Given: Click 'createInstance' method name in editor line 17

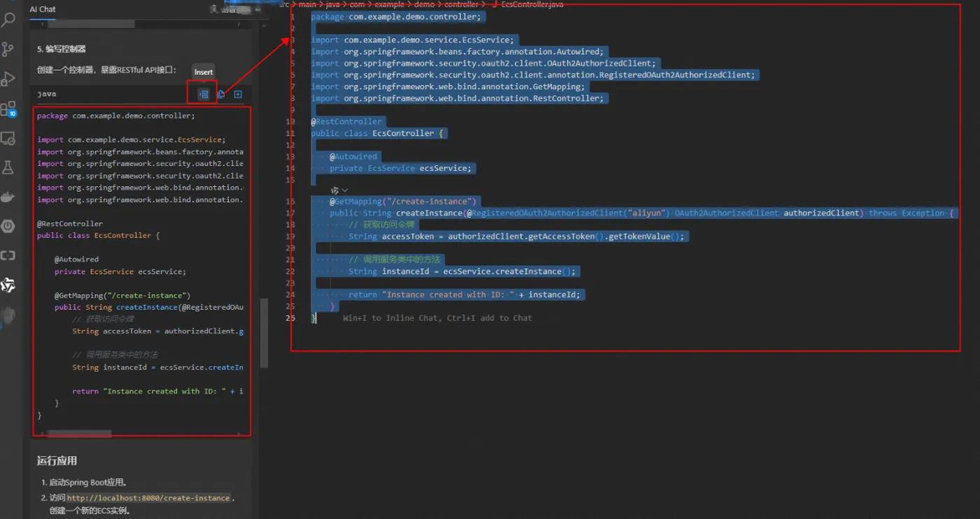Looking at the screenshot, I should (x=429, y=213).
